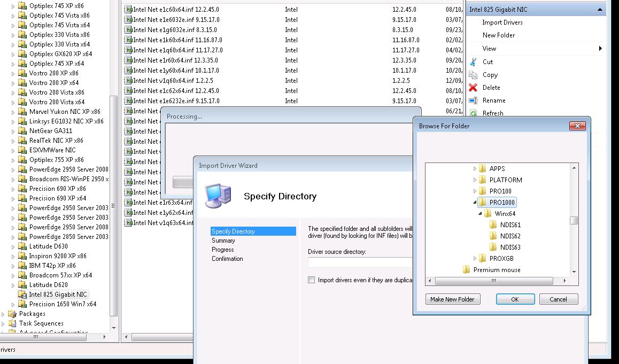The height and width of the screenshot is (364, 619).
Task: Click the Packages node icon
Action: click(x=13, y=313)
